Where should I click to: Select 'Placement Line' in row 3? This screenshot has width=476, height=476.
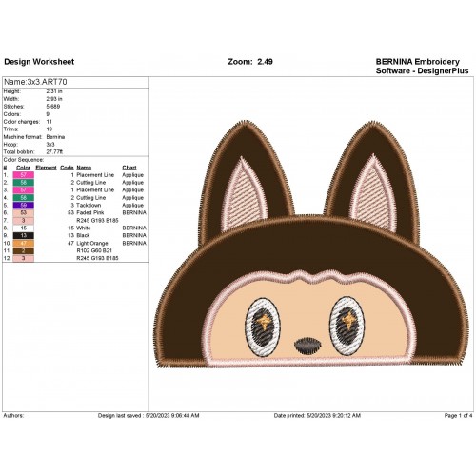coord(95,190)
